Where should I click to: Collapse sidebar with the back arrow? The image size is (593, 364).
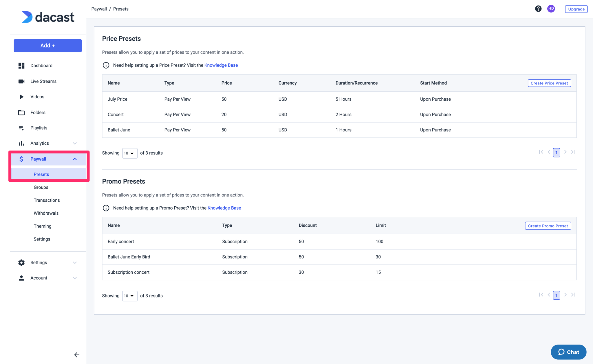76,355
